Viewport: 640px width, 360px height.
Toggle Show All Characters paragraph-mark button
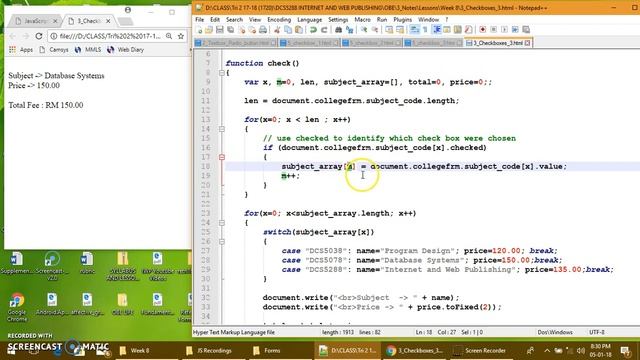coord(425,29)
